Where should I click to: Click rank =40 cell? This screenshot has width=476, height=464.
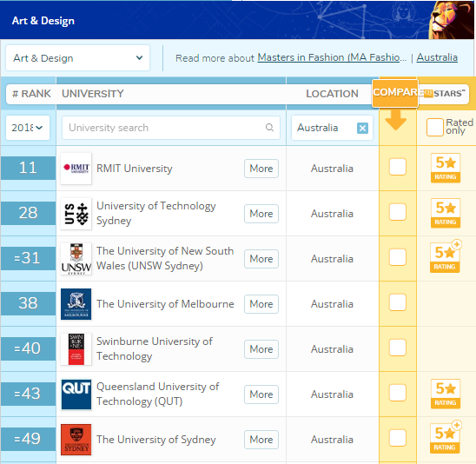(29, 348)
